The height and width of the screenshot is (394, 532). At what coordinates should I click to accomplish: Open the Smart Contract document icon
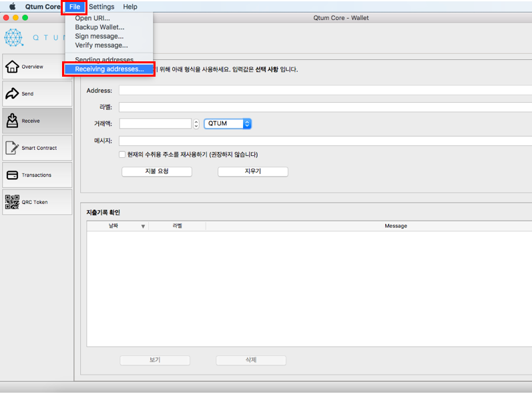click(x=12, y=148)
